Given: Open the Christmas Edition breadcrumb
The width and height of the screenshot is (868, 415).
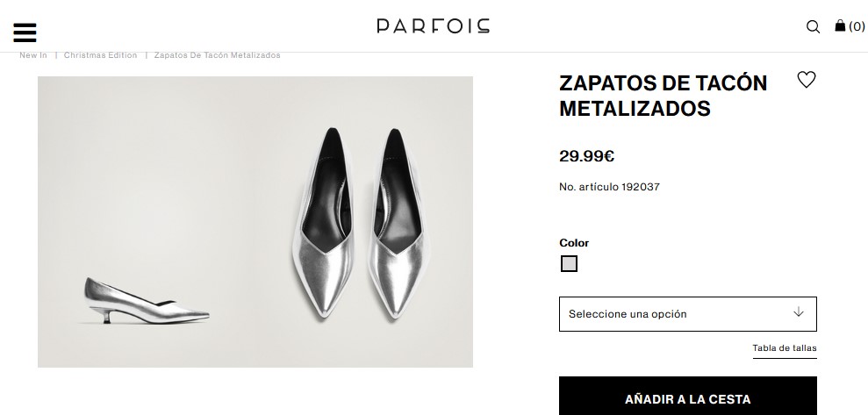Looking at the screenshot, I should (x=100, y=55).
